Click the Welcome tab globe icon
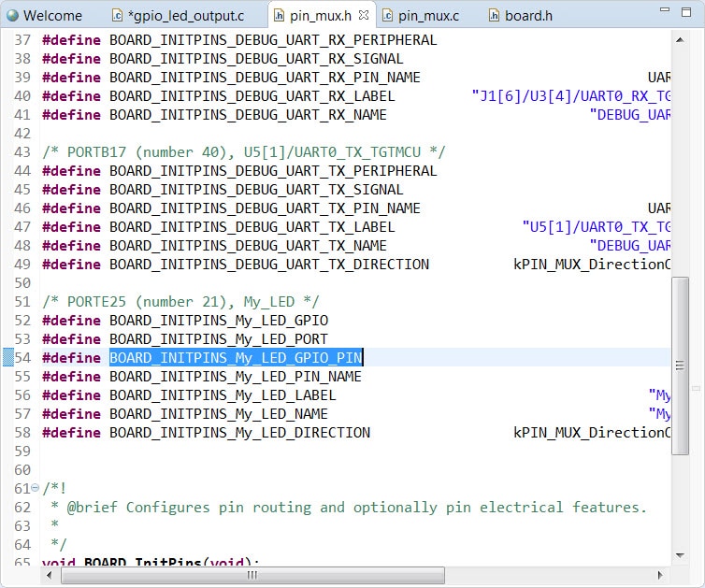 click(x=13, y=15)
